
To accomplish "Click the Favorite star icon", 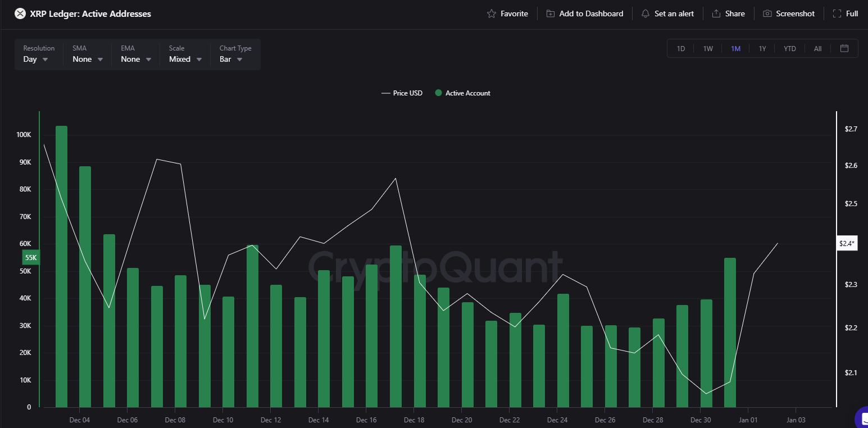I will coord(492,13).
